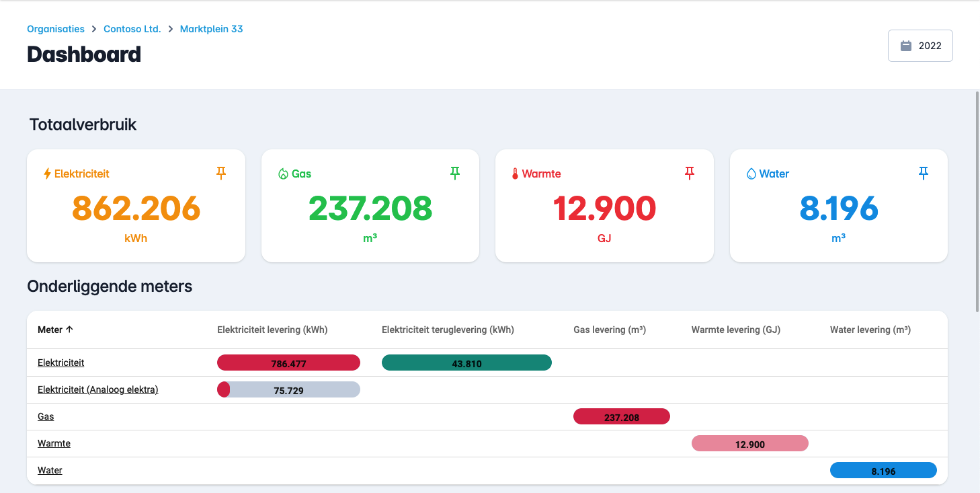Viewport: 980px width, 493px height.
Task: Sort table by Meter column arrow
Action: coord(69,330)
